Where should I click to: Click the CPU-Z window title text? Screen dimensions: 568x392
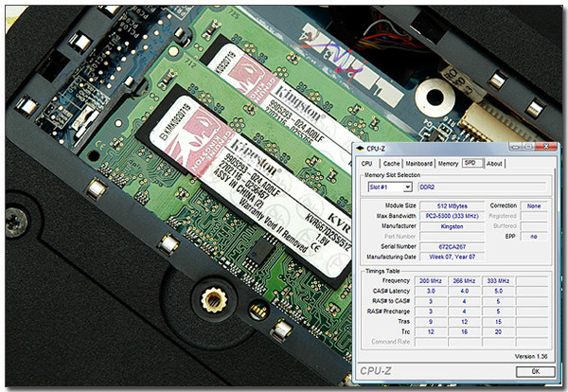tap(376, 149)
